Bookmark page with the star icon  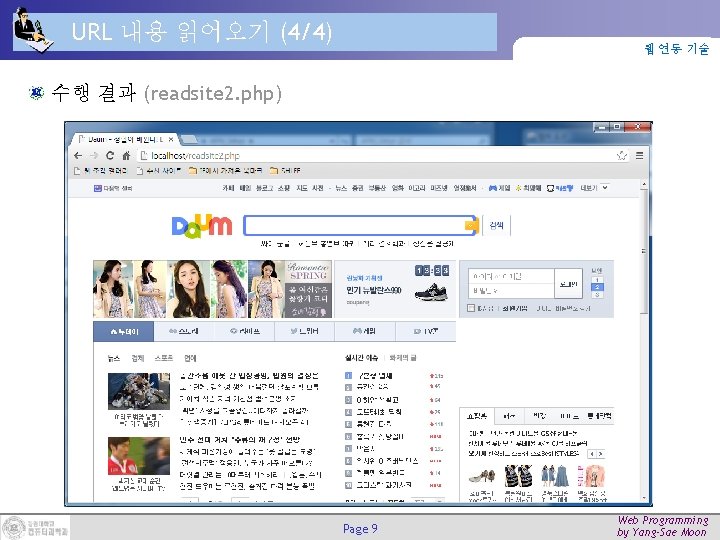point(622,156)
